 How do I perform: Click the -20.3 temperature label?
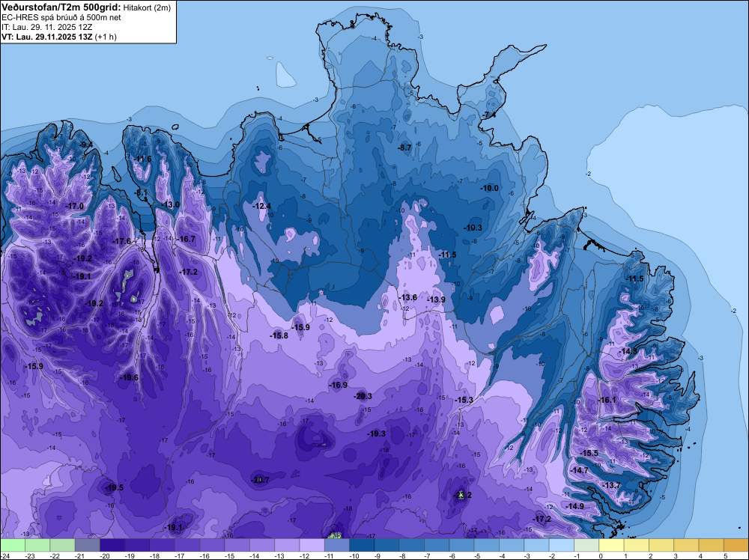tap(363, 396)
